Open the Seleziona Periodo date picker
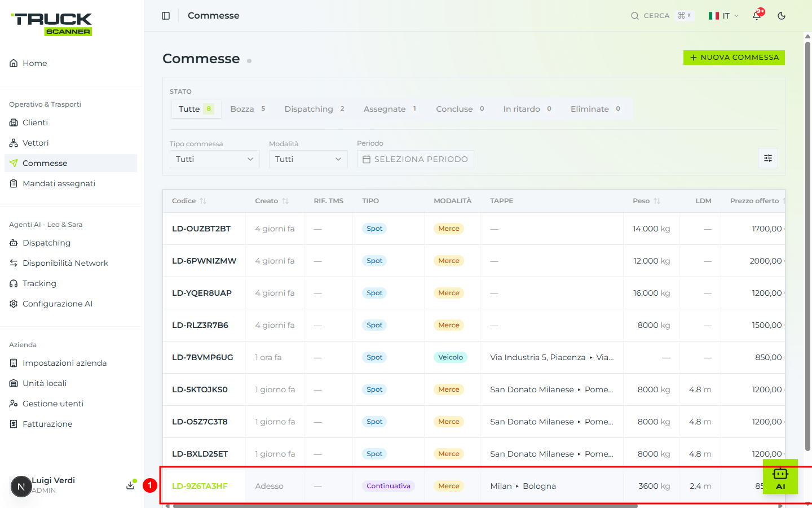Screen dimensions: 812x508 [415, 159]
